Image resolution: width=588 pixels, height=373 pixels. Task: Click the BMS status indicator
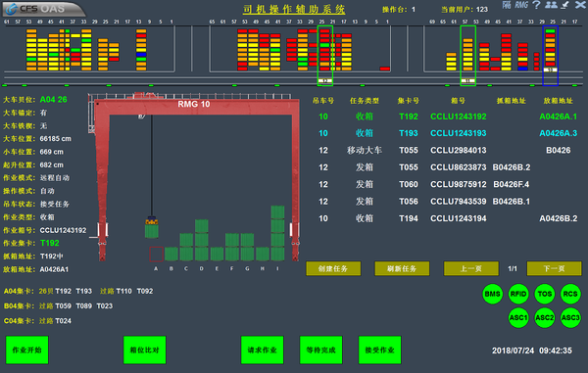coord(492,294)
